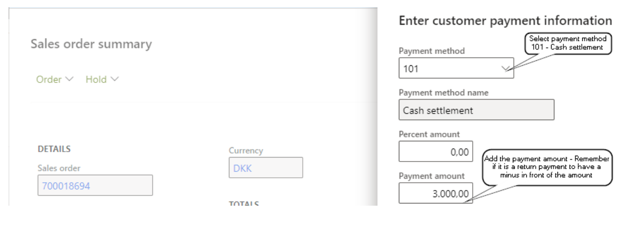The image size is (644, 239).
Task: Click the return payment reminder callout
Action: click(547, 167)
